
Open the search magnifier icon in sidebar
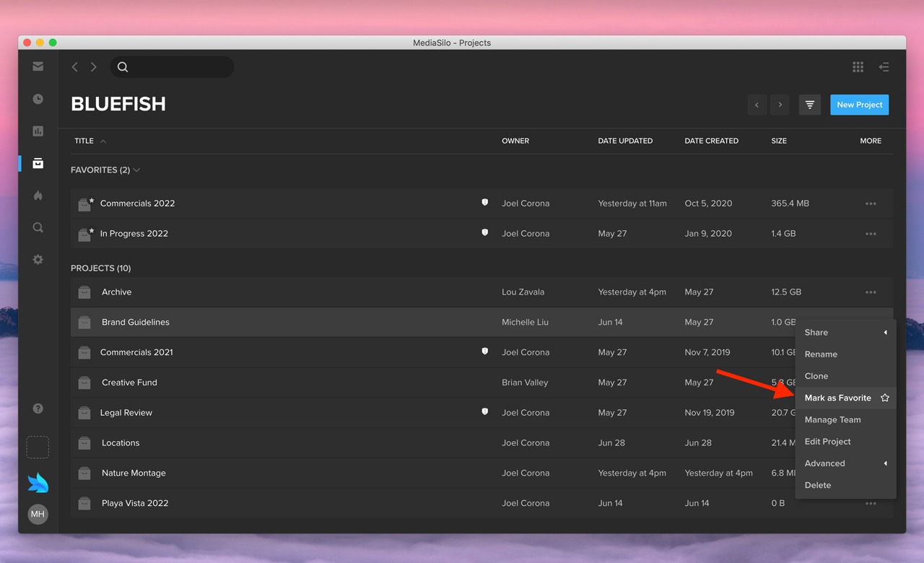[x=38, y=227]
